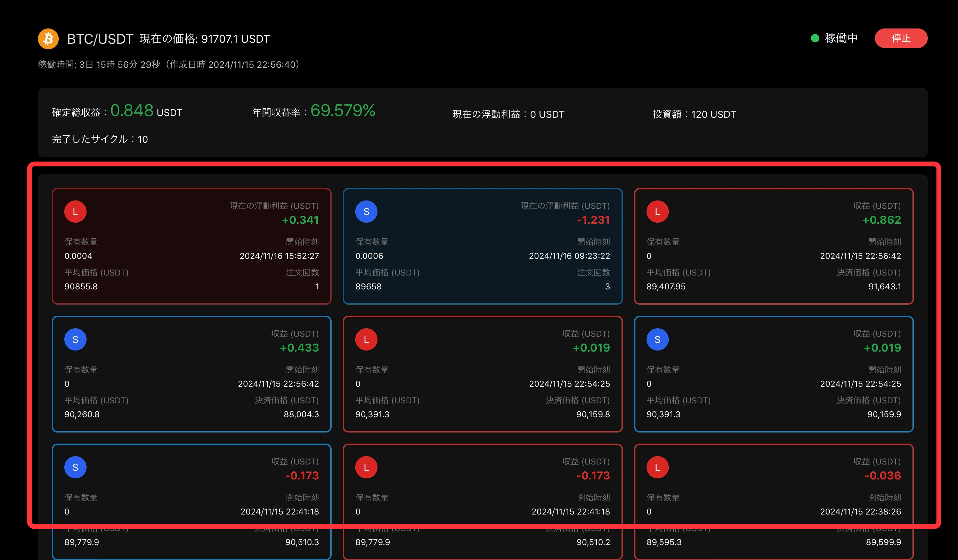Click the settlement price 88,004.3

[301, 414]
